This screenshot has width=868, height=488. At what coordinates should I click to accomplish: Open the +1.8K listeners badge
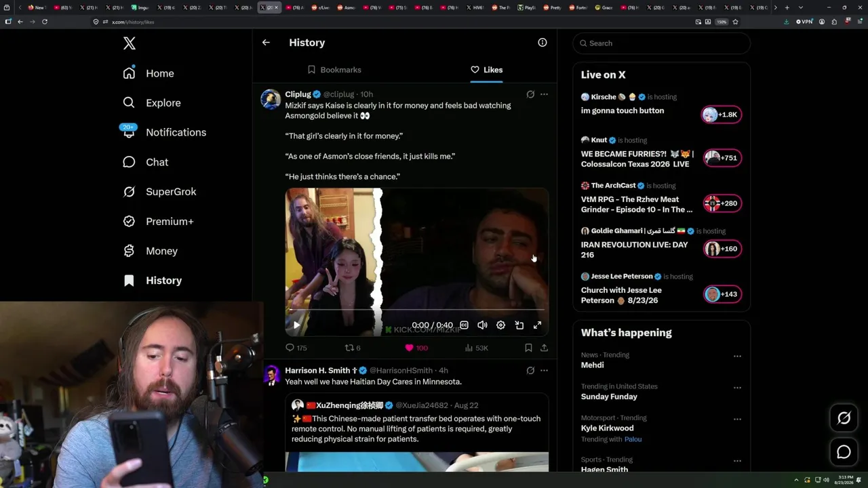pyautogui.click(x=722, y=115)
